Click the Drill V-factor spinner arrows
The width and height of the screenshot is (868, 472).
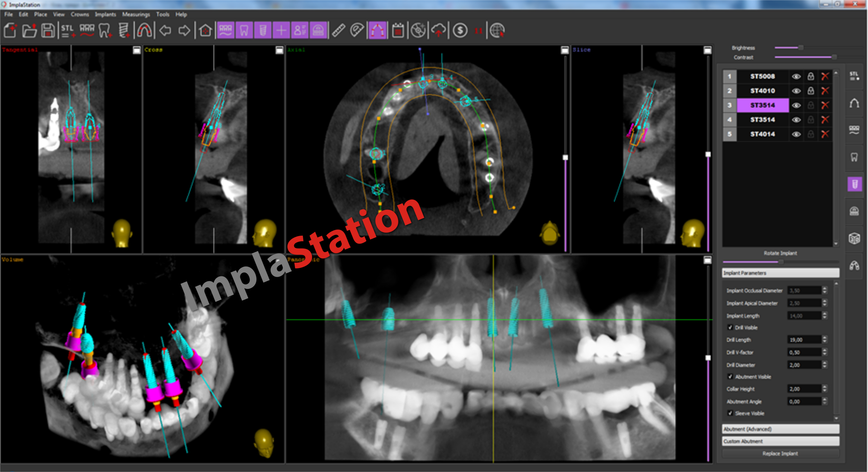pos(825,352)
